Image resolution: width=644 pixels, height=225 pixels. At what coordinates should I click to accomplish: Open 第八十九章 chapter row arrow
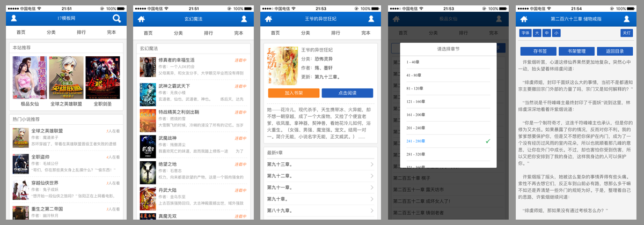(x=372, y=211)
